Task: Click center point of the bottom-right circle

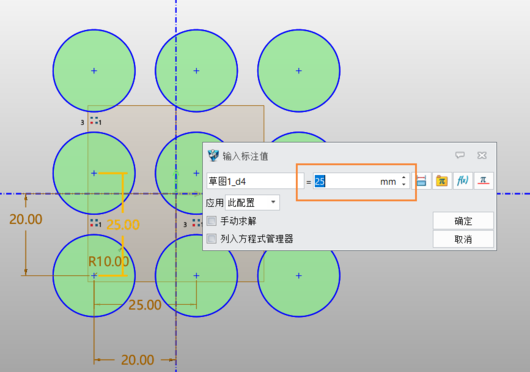Action: [298, 276]
